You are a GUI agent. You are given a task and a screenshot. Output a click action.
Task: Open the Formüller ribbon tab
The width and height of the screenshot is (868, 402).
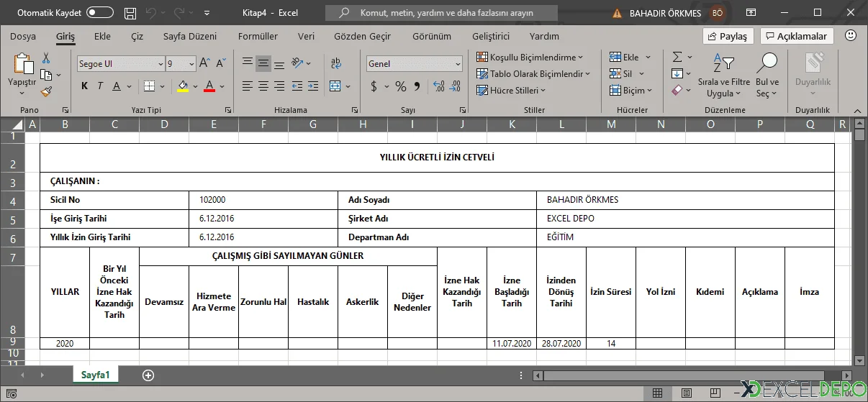258,36
